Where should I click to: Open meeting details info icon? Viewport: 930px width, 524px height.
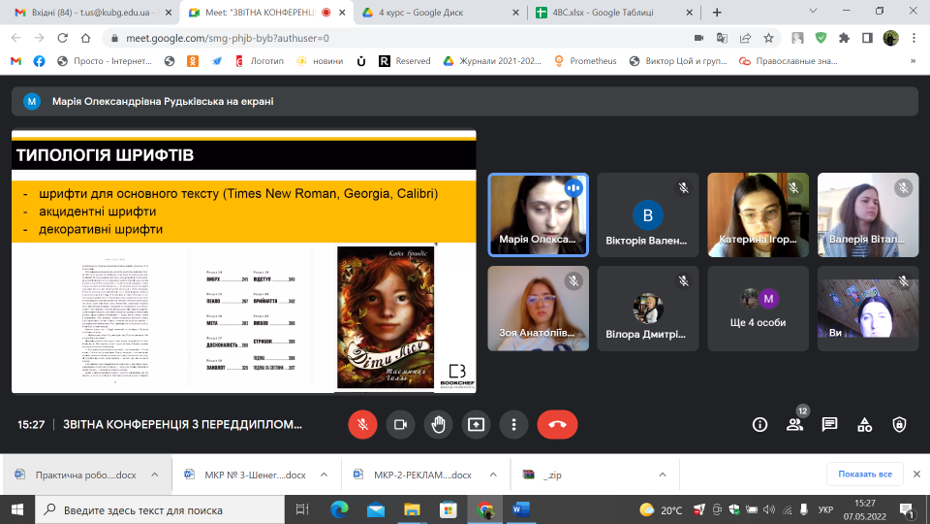click(760, 424)
